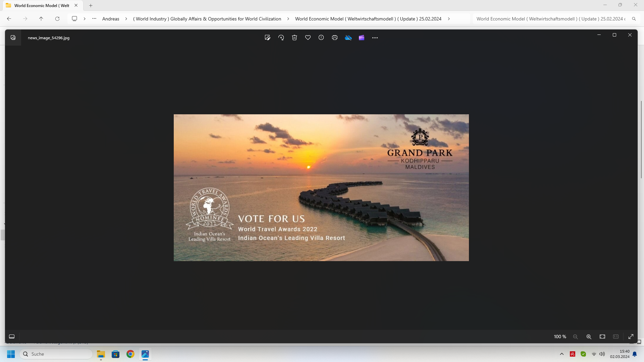Open World Economic Model breadcrumb folder

(x=368, y=19)
